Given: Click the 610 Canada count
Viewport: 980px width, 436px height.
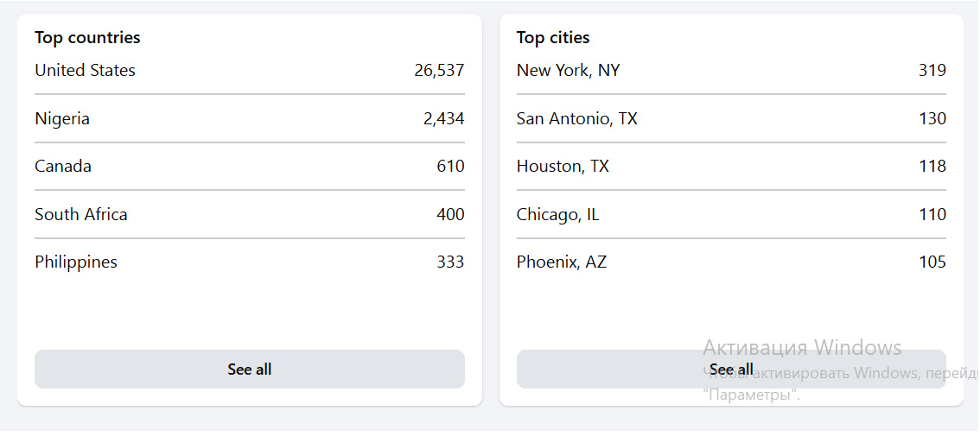Looking at the screenshot, I should [x=450, y=166].
